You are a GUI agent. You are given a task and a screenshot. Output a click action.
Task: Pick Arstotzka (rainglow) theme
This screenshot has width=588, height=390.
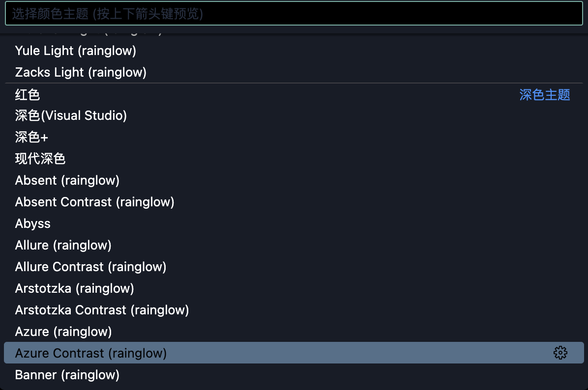[294, 288]
